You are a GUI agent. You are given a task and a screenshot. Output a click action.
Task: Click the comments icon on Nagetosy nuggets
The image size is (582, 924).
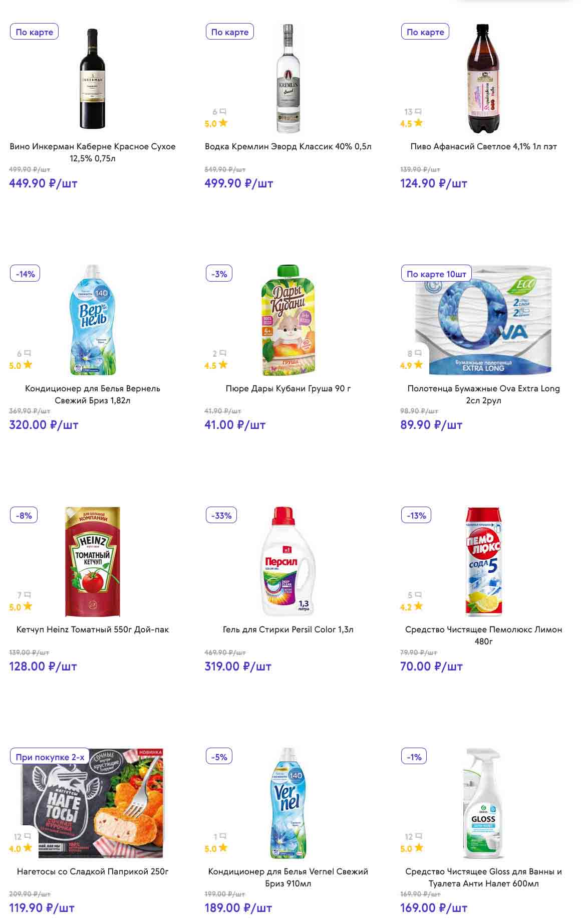coord(27,836)
